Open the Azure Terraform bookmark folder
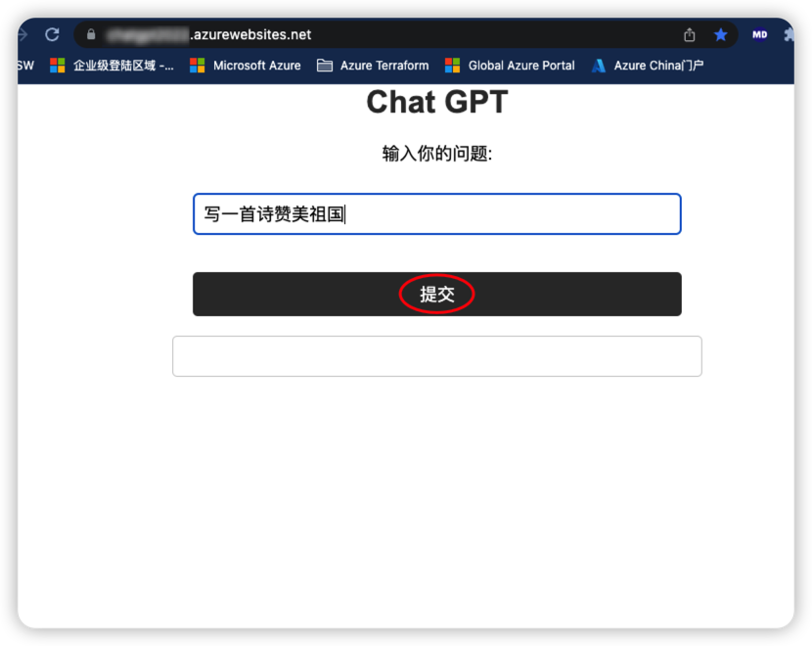Viewport: 812px width, 646px height. click(373, 66)
